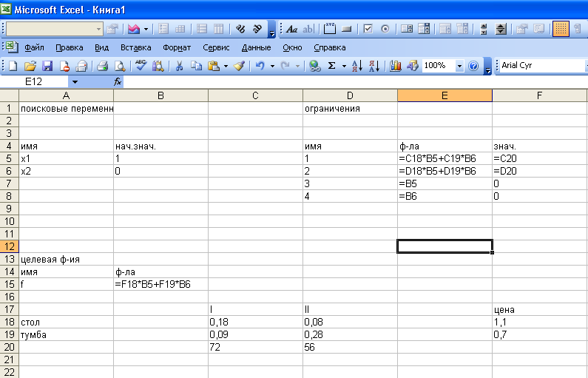Open the Arial Cyr font combo box

tap(543, 66)
